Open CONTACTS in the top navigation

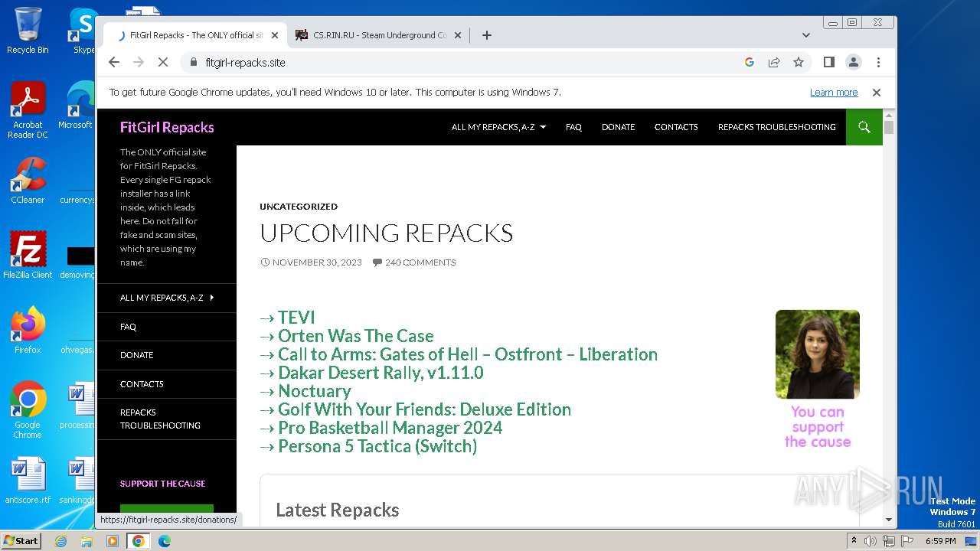[x=676, y=127]
